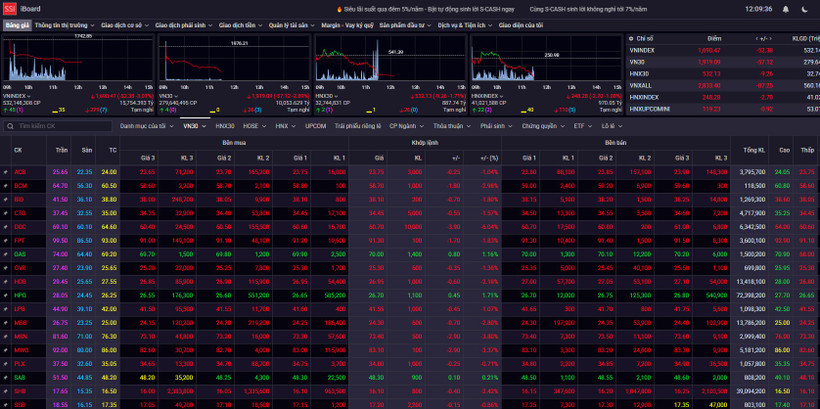820x409 pixels.
Task: Select the UPCOM tab
Action: pyautogui.click(x=315, y=127)
